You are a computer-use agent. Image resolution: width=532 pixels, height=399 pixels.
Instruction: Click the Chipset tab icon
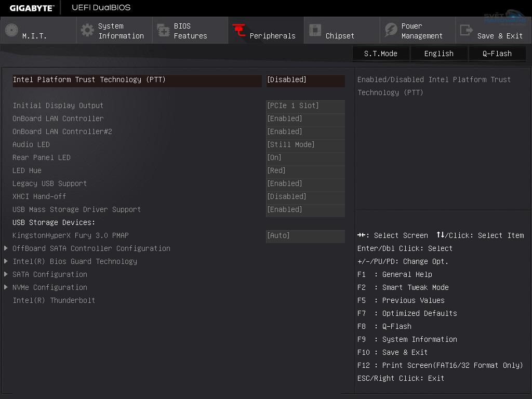pyautogui.click(x=315, y=30)
